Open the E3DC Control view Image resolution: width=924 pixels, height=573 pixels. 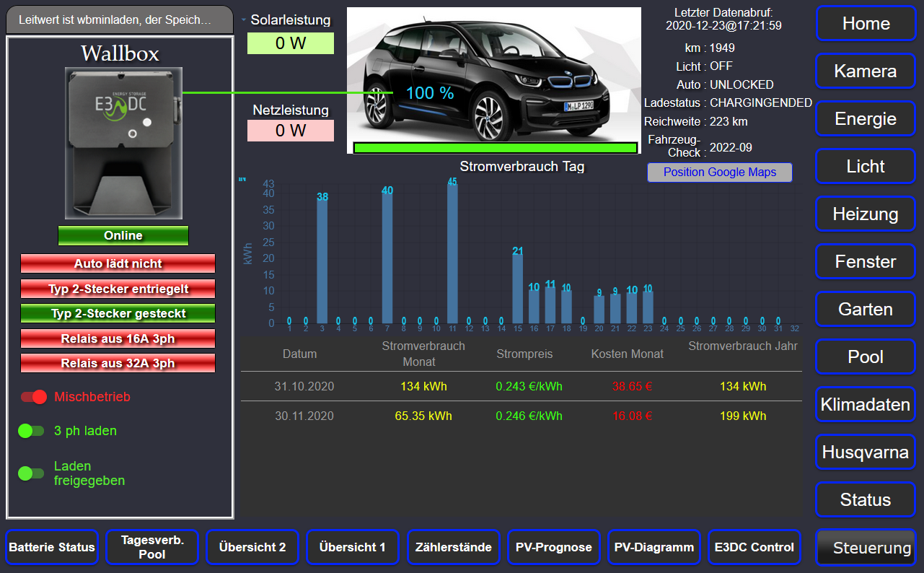pos(754,547)
